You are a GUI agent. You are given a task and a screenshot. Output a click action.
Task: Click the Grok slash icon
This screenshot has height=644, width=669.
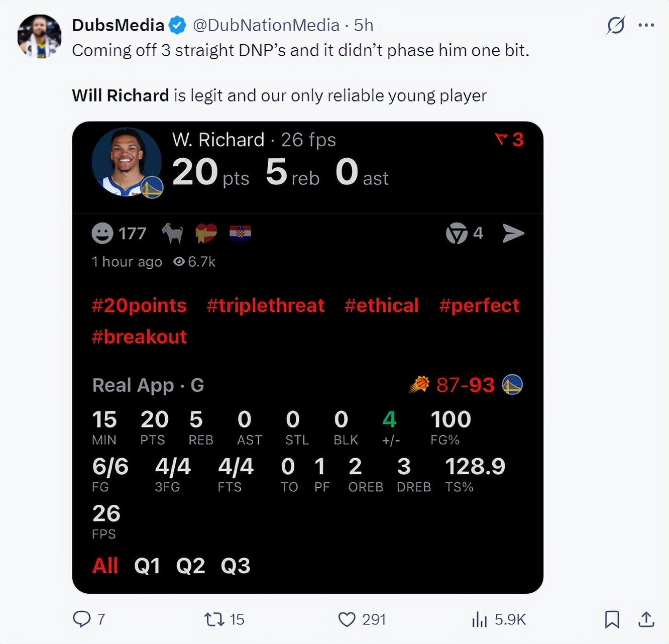[616, 25]
